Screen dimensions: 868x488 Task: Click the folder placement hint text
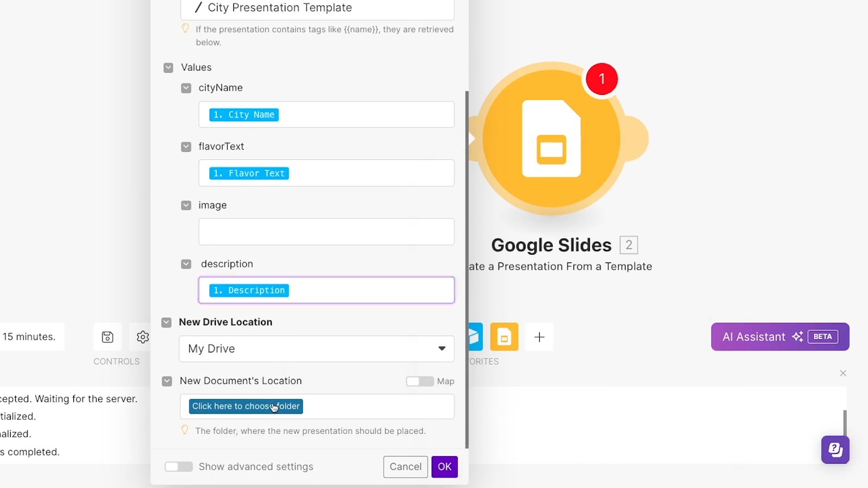(310, 431)
